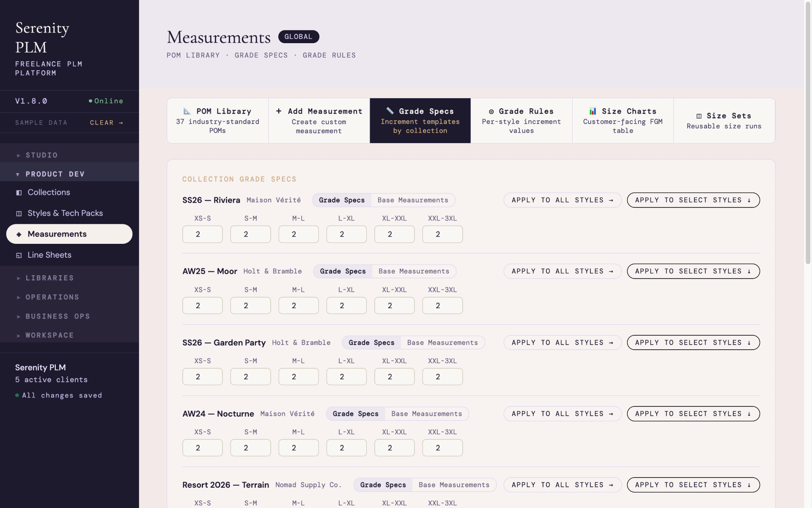Click the green All changes saved dot
812x508 pixels.
tap(17, 395)
